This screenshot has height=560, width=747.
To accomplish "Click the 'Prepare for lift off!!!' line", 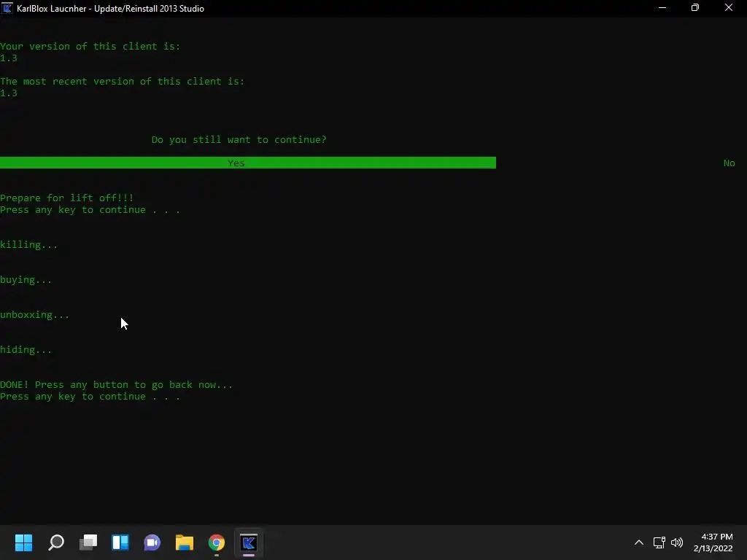I will [x=66, y=198].
